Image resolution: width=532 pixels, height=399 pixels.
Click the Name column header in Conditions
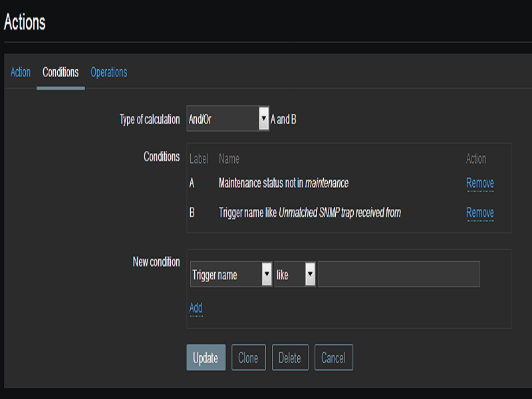[229, 159]
